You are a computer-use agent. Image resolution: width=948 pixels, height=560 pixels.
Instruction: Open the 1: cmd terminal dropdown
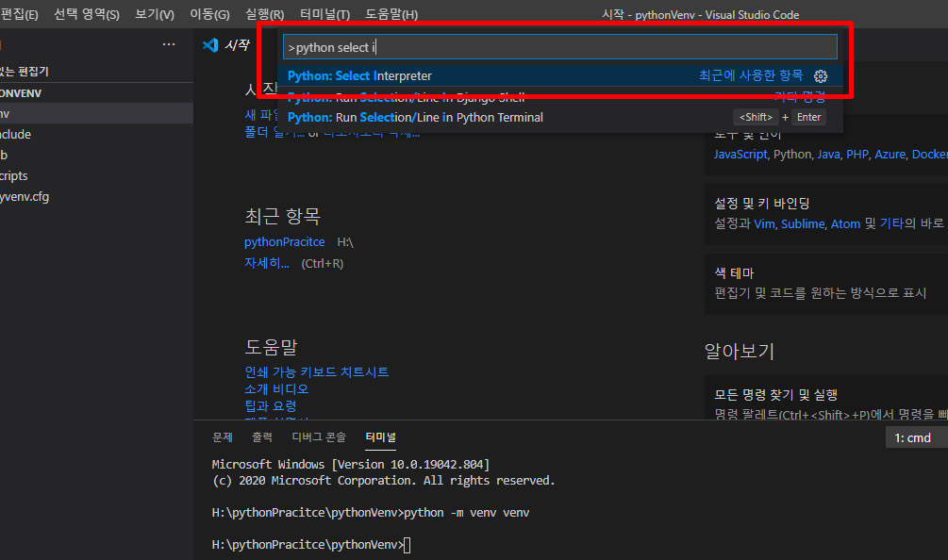point(917,438)
